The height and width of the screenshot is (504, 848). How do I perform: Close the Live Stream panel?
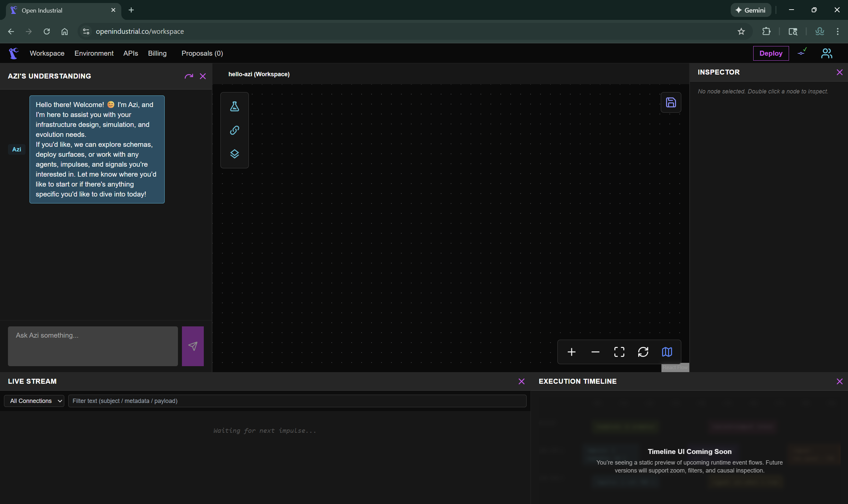pos(522,381)
